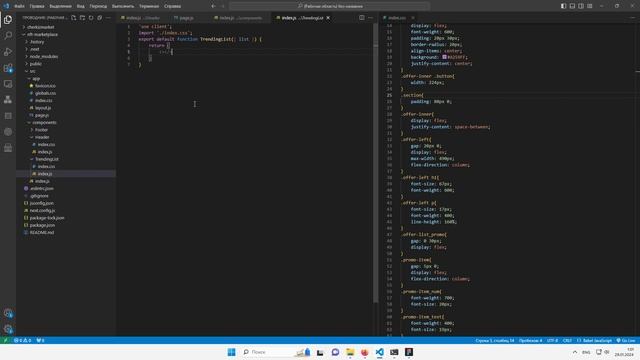
Task: Open the Правка menu
Action: [37, 6]
